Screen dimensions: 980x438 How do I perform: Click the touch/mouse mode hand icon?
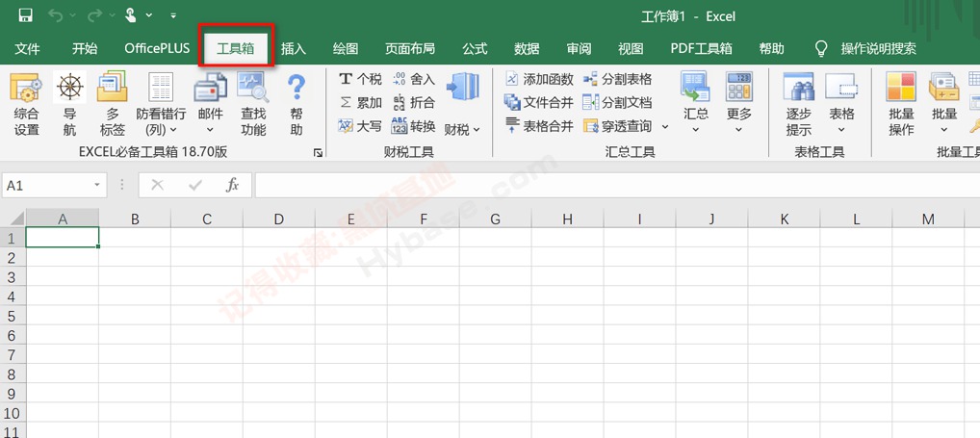131,15
